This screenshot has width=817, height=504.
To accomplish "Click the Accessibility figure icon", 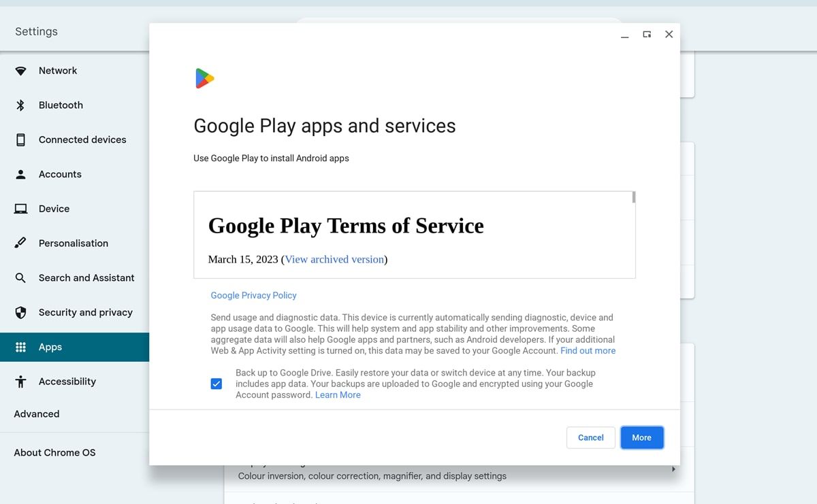I will tap(20, 382).
